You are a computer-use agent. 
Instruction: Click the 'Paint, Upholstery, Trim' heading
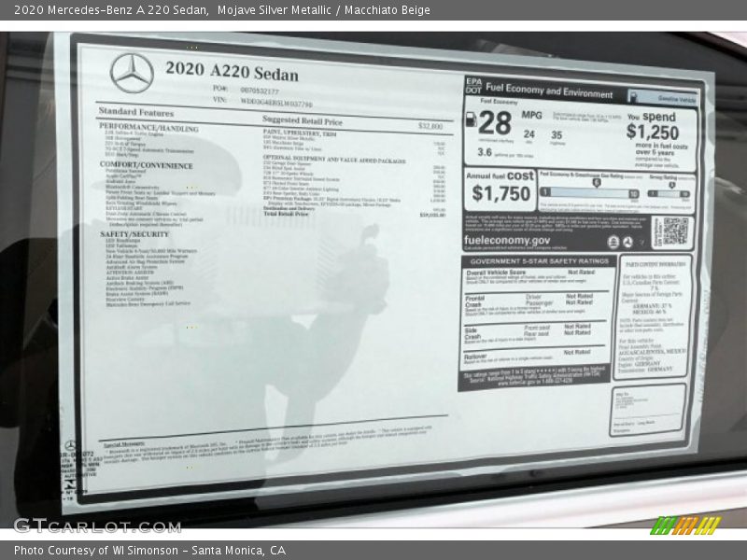click(x=300, y=133)
